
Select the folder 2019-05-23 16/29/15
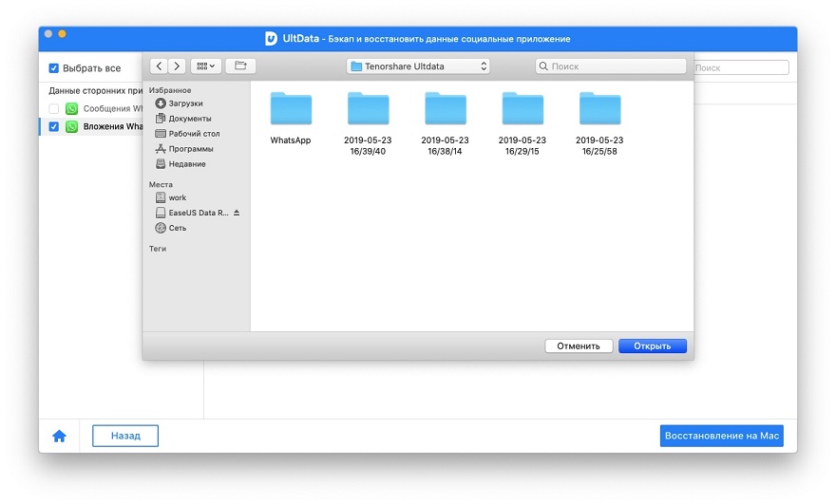click(x=522, y=123)
